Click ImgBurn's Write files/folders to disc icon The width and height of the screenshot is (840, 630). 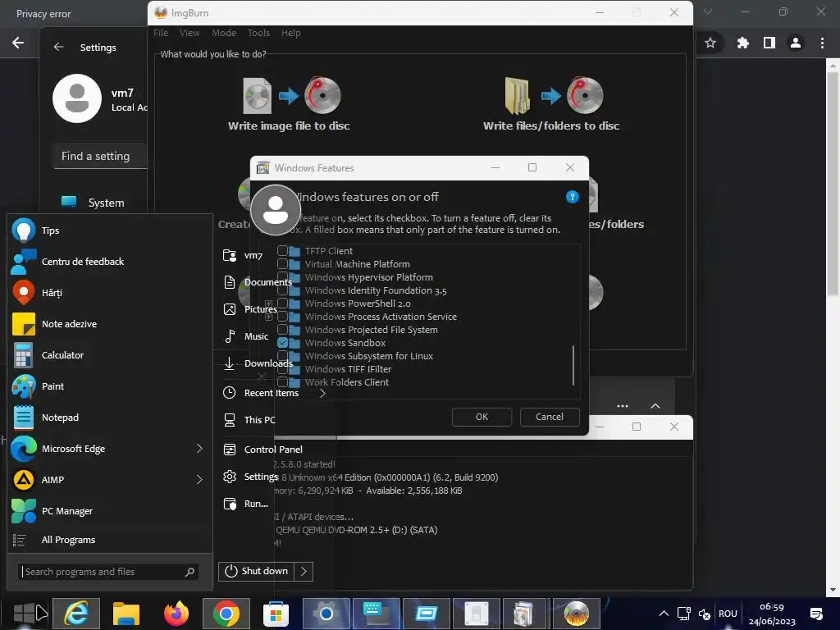554,96
